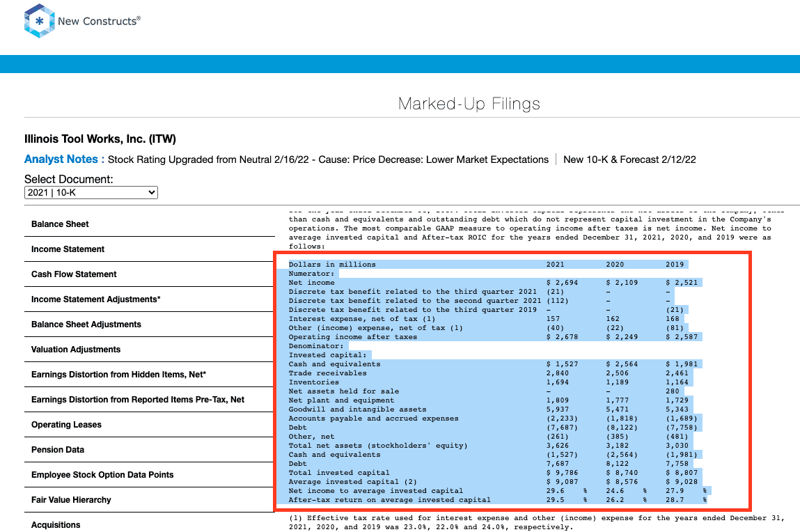Click the New Constructs hexagon logo icon
This screenshot has width=800, height=532.
click(x=39, y=21)
